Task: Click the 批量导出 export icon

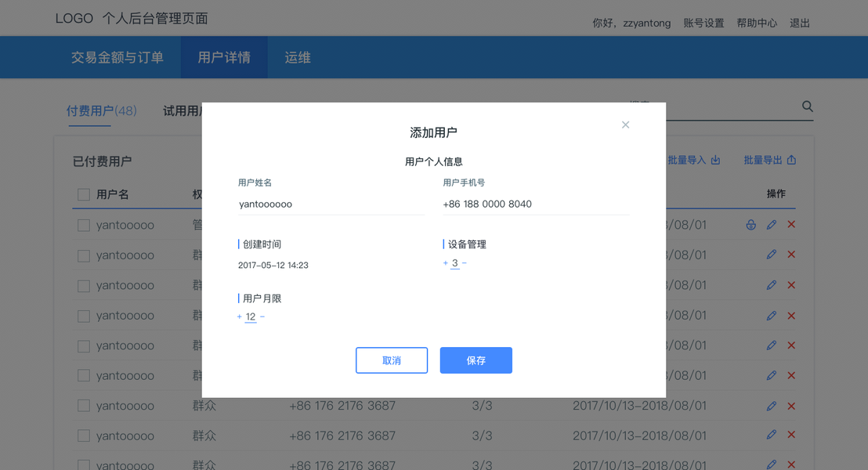Action: tap(791, 160)
